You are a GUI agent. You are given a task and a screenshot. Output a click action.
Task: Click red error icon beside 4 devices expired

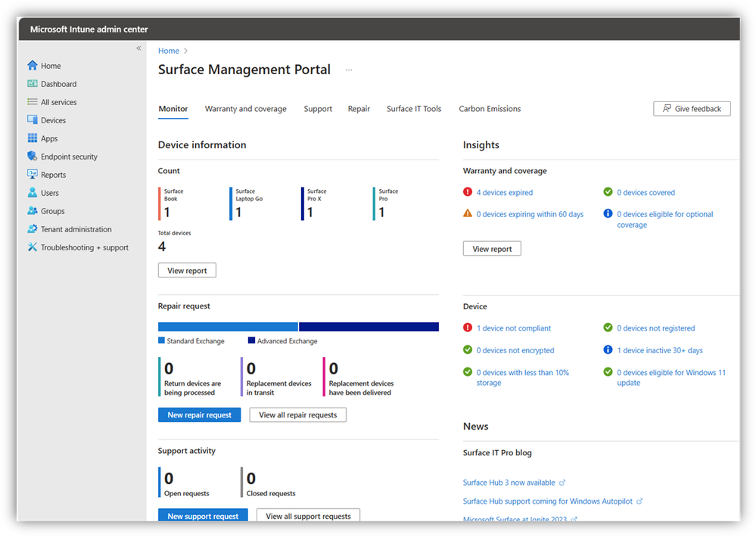[x=468, y=192]
